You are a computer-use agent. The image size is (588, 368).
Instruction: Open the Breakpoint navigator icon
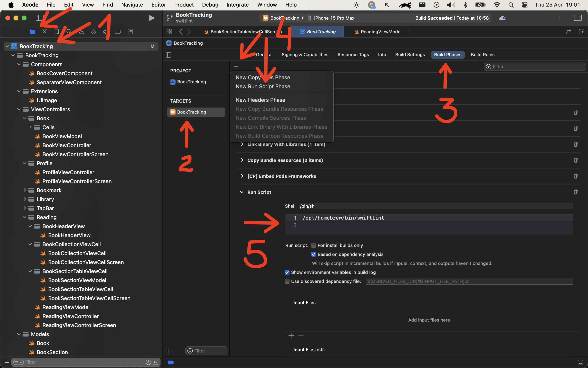tap(118, 32)
